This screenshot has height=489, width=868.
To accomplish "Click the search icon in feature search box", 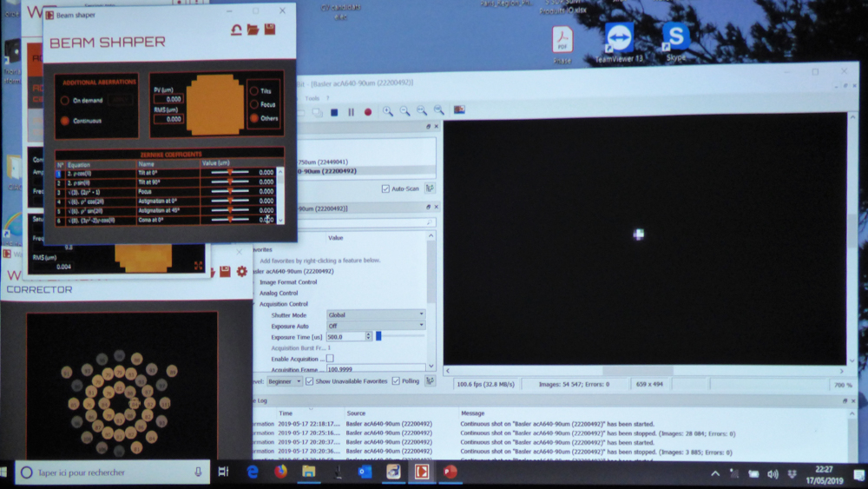I will 429,222.
